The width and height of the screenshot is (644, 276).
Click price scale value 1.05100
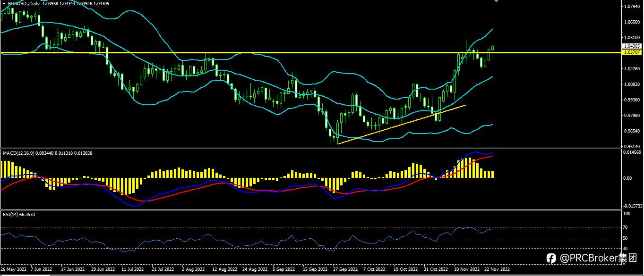tap(632, 38)
